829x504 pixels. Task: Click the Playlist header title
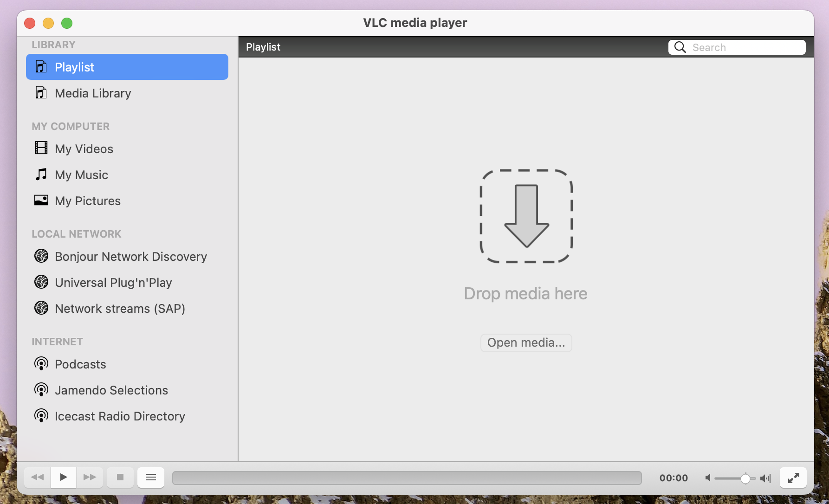point(263,47)
